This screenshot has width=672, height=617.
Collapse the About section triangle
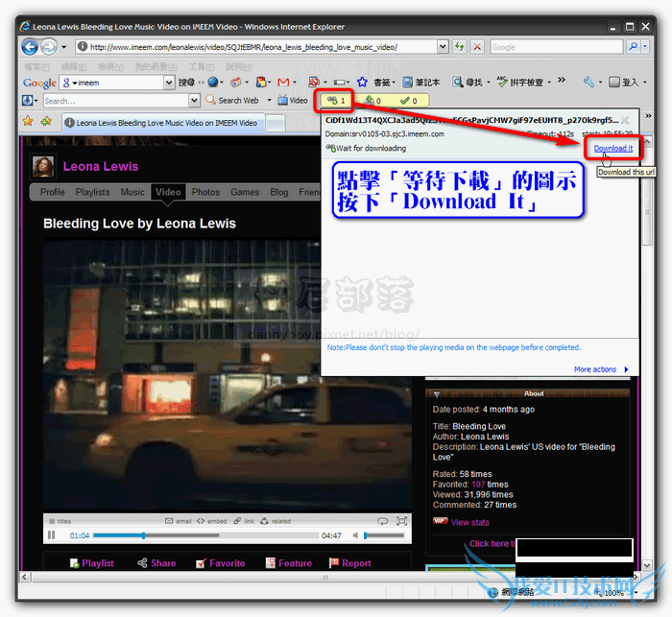pyautogui.click(x=437, y=393)
